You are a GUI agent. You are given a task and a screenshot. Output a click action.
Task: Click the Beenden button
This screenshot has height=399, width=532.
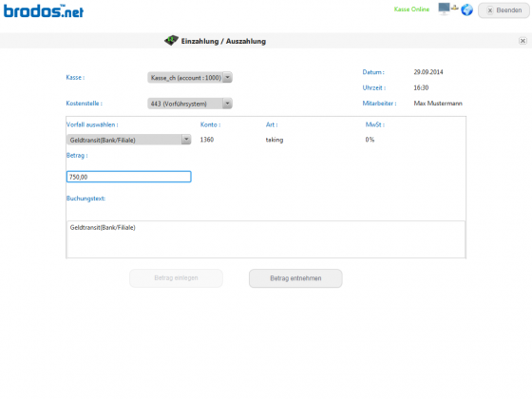(503, 10)
